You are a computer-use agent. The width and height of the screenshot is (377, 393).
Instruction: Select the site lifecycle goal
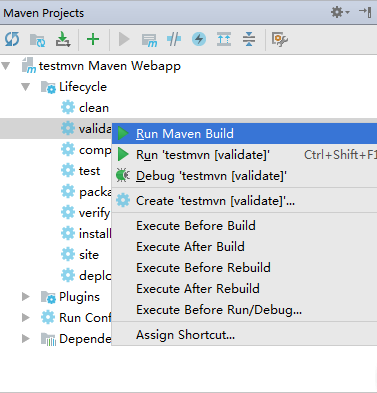coord(89,255)
